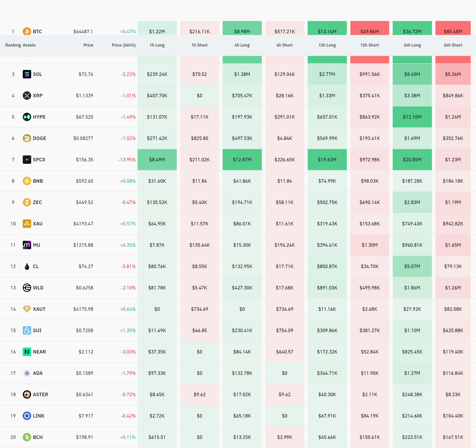Image resolution: width=476 pixels, height=448 pixels.
Task: Click the HYPE token icon
Action: coord(27,117)
